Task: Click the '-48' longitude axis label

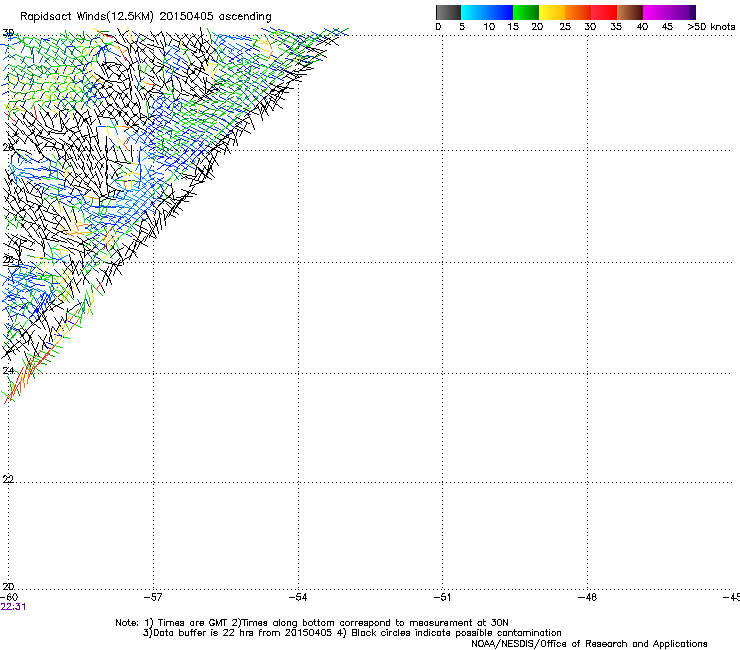Action: [x=587, y=597]
